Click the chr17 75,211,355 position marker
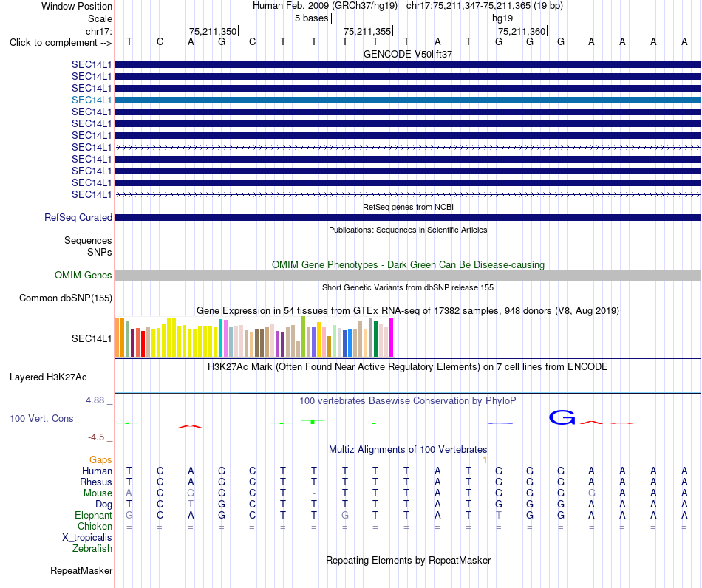 click(x=368, y=31)
